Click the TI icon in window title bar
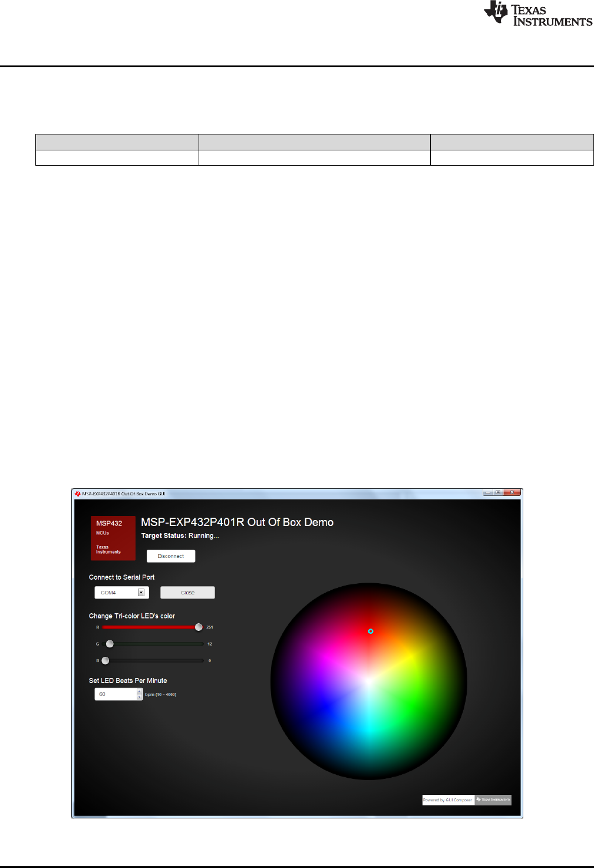 tap(77, 494)
